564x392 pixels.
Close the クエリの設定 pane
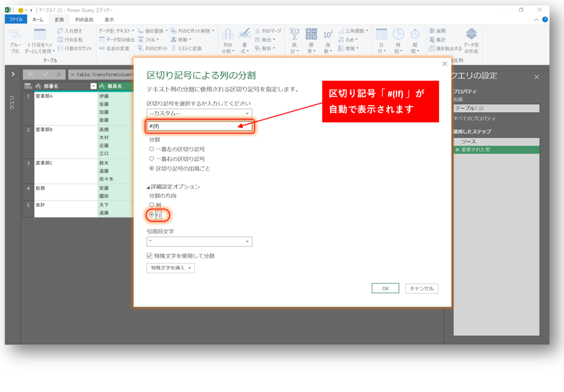click(537, 77)
